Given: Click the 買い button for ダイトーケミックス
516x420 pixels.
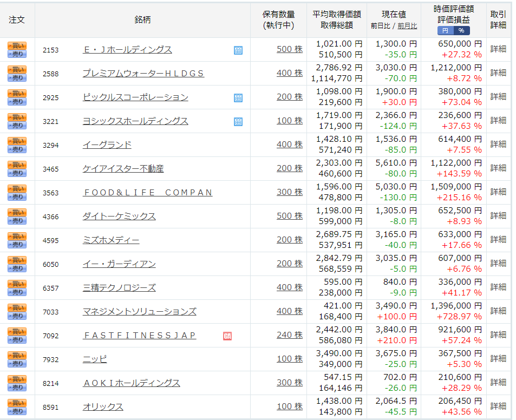Looking at the screenshot, I should pos(17,213).
